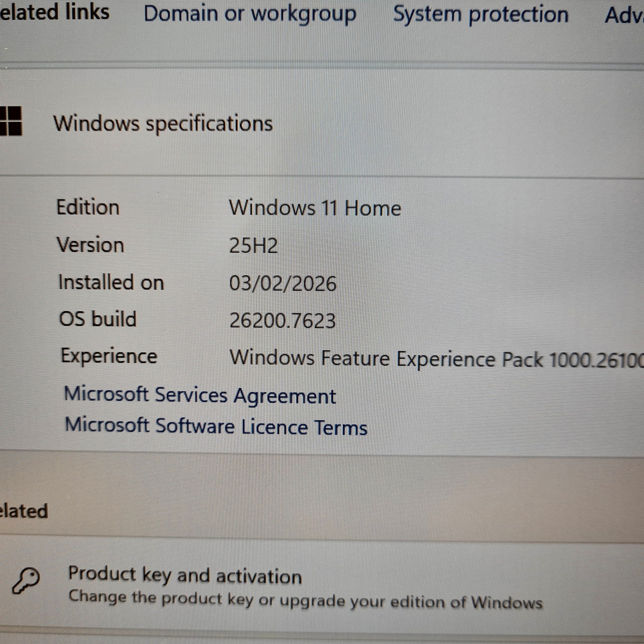This screenshot has height=644, width=644.
Task: Click the Version label
Action: pyautogui.click(x=91, y=245)
